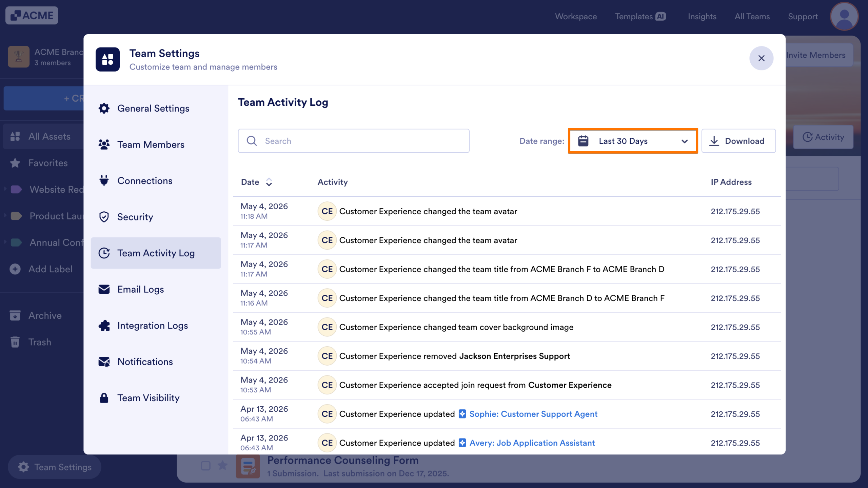Click the Notifications envelope icon
The image size is (868, 488).
pyautogui.click(x=104, y=362)
